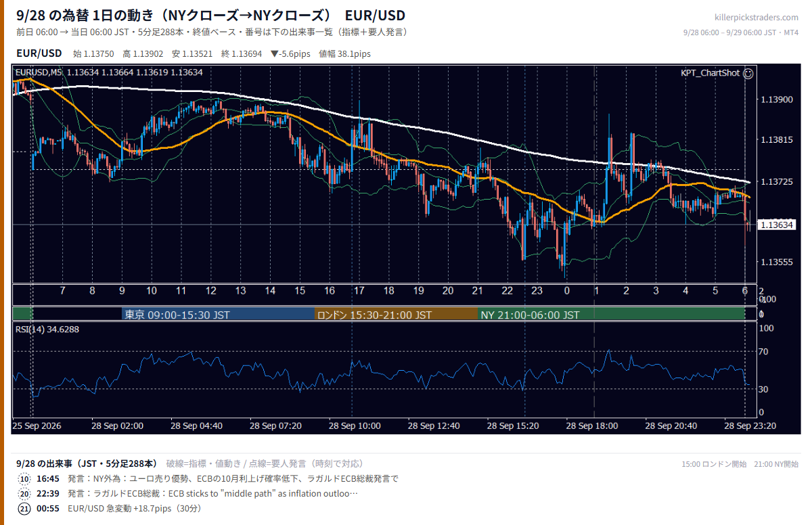Click hour 12 on the time axis
The height and width of the screenshot is (525, 812).
tap(211, 291)
